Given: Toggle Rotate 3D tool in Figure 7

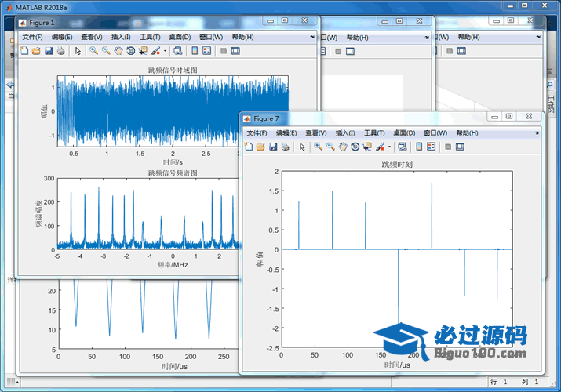Looking at the screenshot, I should (355, 147).
